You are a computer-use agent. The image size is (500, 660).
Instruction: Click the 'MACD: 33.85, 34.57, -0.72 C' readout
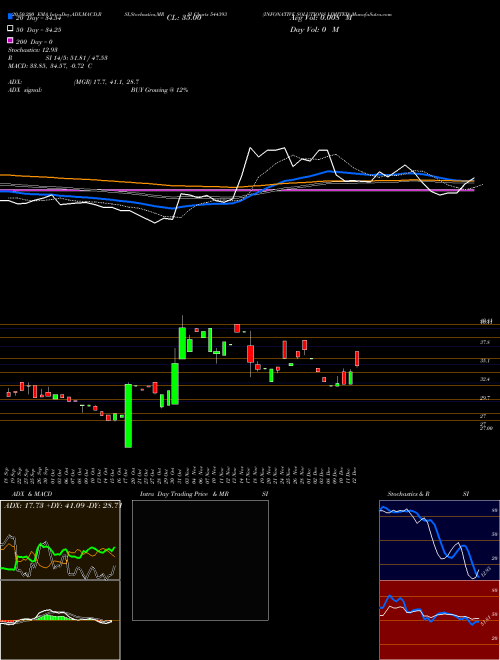tap(50, 66)
